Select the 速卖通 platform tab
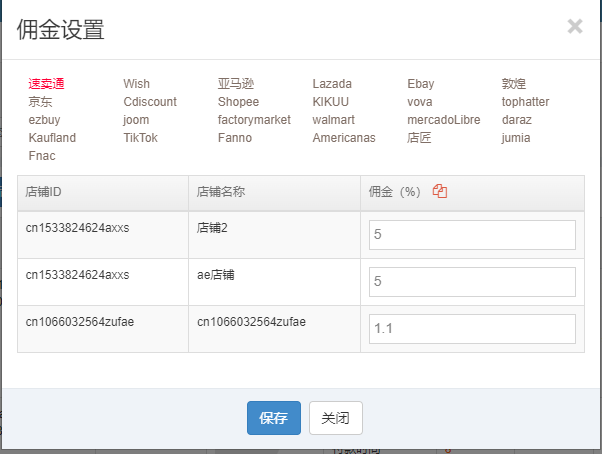Screen dimensions: 602x454 coord(46,84)
